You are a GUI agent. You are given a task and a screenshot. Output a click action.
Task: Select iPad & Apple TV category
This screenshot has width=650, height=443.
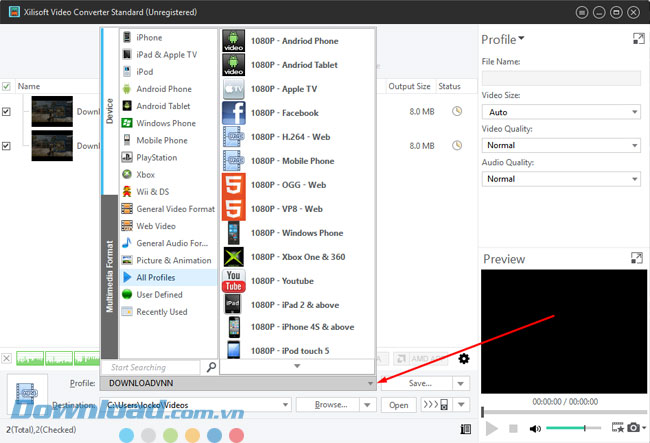point(168,55)
